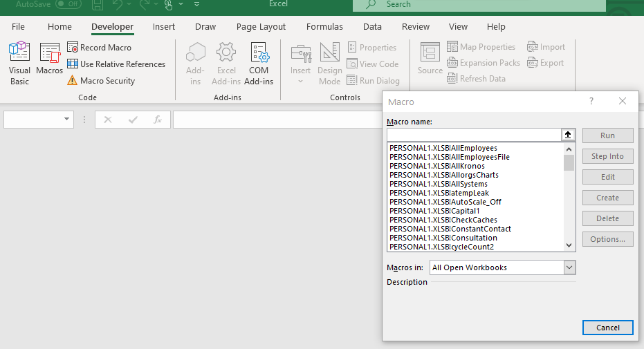
Task: Click the Step Into button
Action: pos(607,156)
